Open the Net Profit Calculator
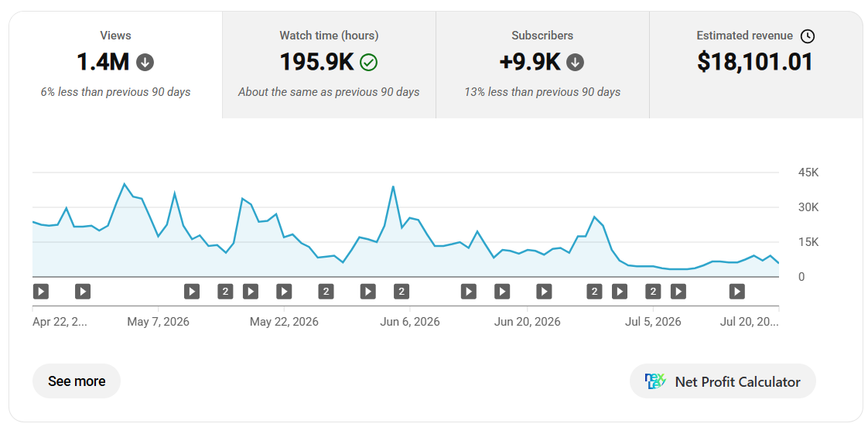 (x=723, y=381)
